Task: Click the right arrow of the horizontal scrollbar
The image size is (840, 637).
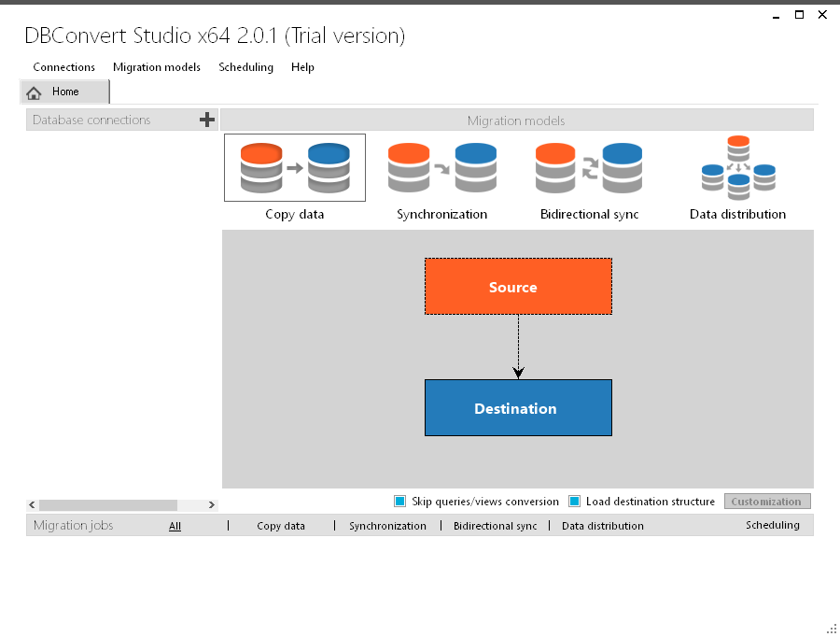Action: tap(212, 503)
